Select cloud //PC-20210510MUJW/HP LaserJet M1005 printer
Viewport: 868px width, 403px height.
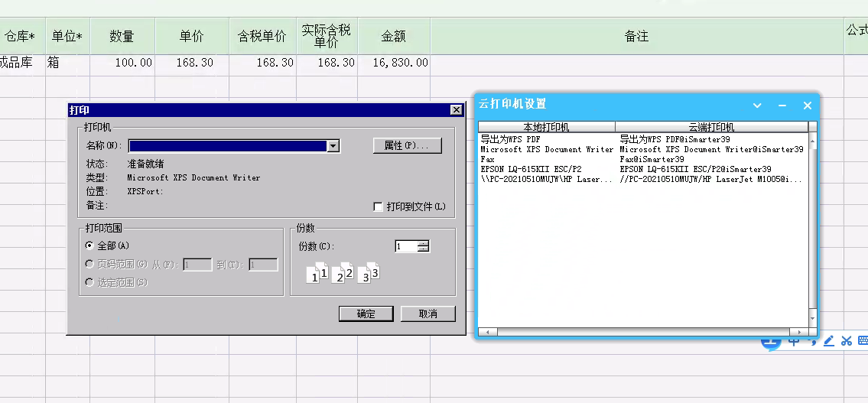coord(710,180)
